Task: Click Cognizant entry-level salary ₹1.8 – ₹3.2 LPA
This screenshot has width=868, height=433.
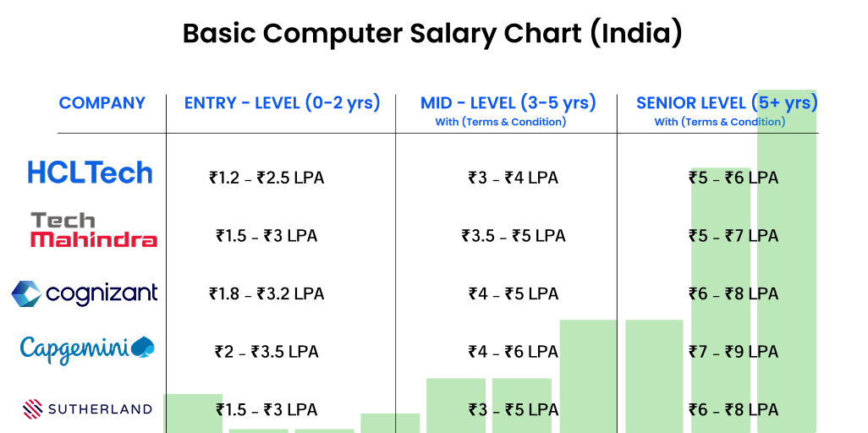Action: 266,294
